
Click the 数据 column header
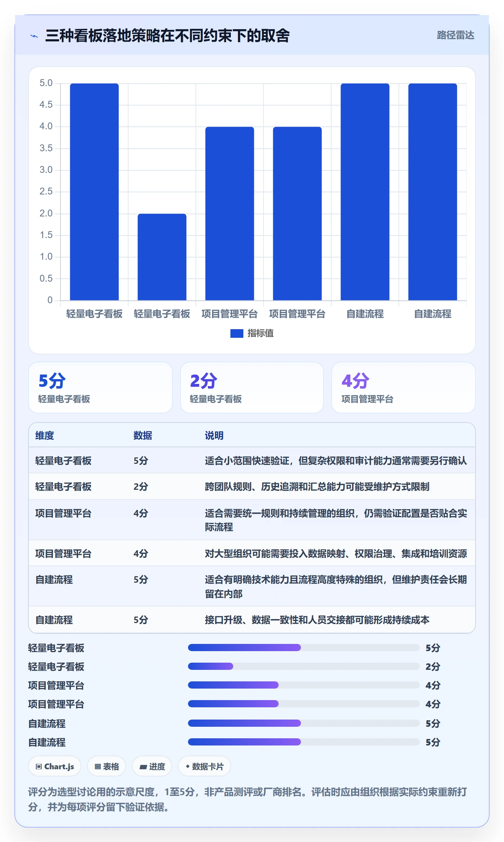click(x=143, y=435)
